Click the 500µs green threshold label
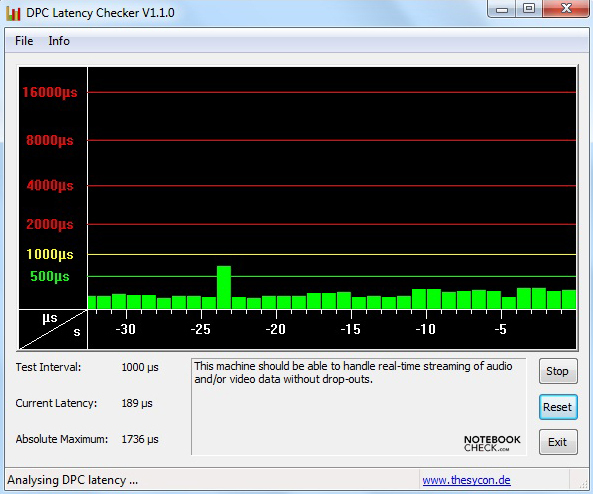 pyautogui.click(x=50, y=277)
